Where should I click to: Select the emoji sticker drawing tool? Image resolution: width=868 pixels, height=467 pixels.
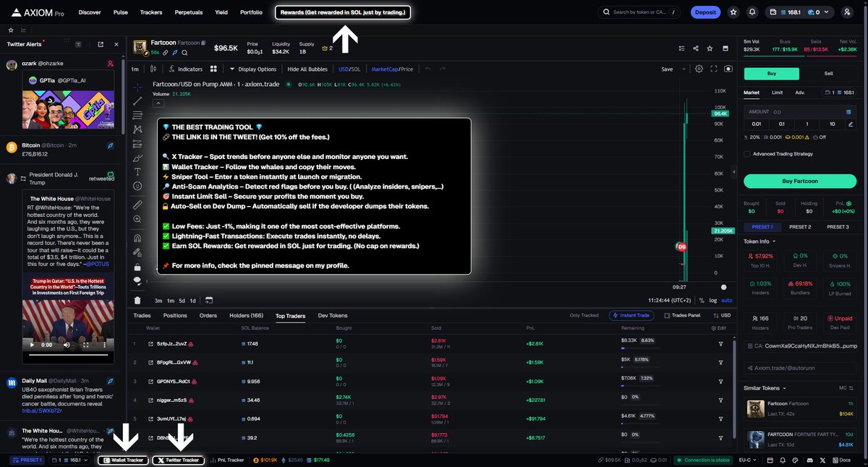pyautogui.click(x=137, y=186)
